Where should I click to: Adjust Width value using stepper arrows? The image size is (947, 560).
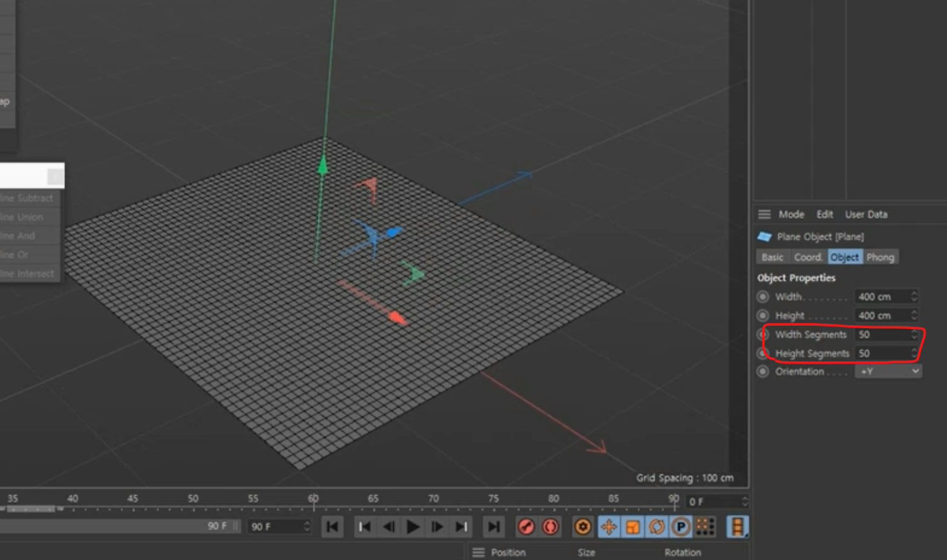pos(914,297)
